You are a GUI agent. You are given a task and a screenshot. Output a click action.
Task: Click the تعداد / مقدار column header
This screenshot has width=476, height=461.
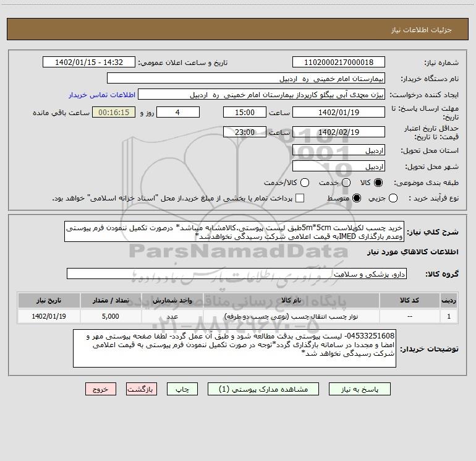pyautogui.click(x=111, y=300)
